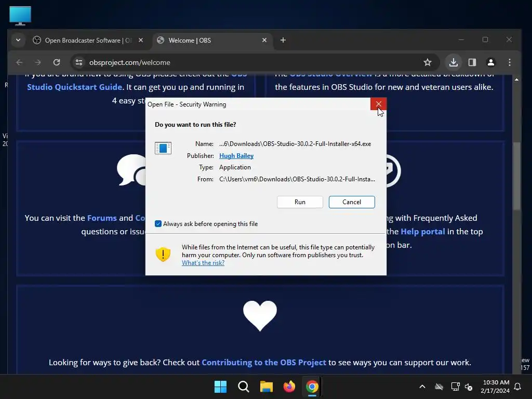Click the white heart icon
The image size is (532, 399).
[260, 315]
